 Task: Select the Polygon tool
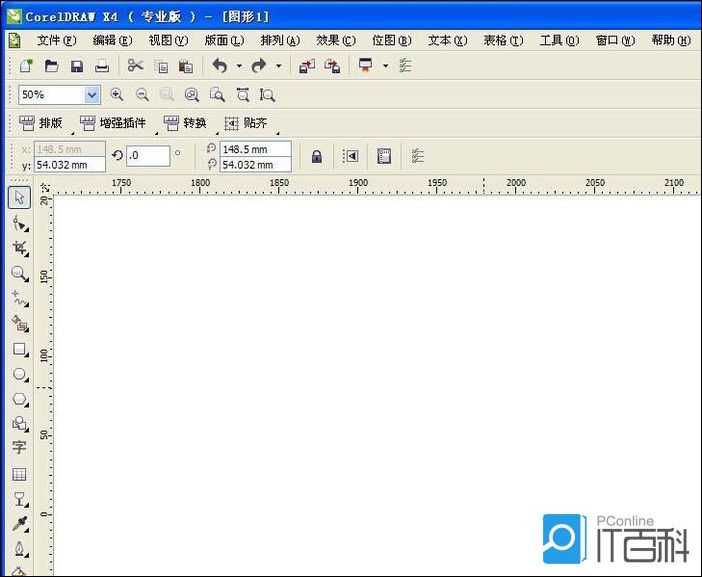[x=19, y=399]
